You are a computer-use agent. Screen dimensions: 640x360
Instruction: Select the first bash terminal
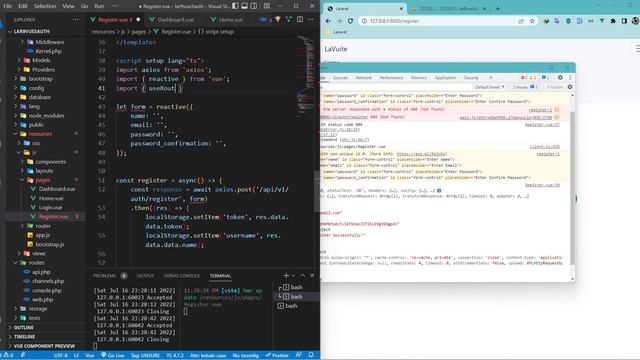pyautogui.click(x=293, y=287)
